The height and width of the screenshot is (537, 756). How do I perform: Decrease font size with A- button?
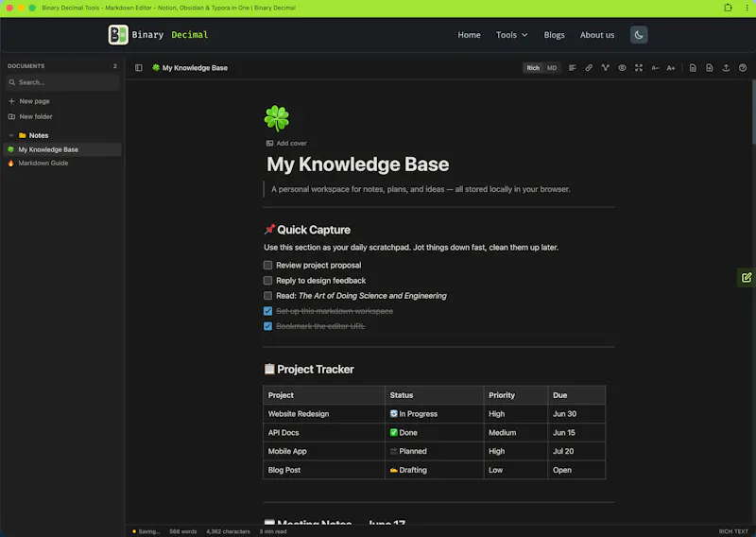(x=655, y=68)
